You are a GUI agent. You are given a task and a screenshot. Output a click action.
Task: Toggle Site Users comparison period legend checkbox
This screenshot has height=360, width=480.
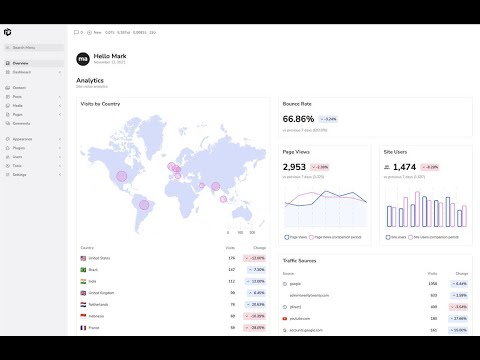coord(411,237)
